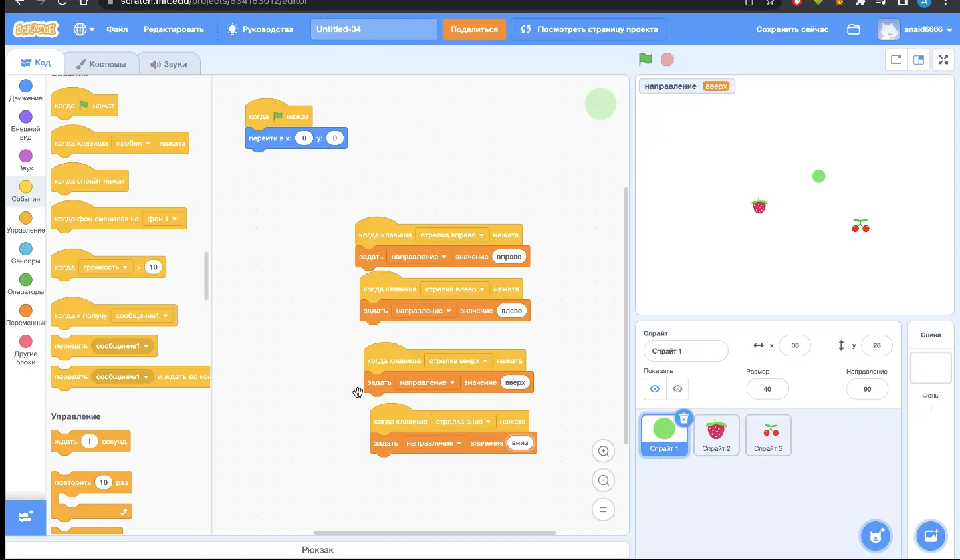Open the account menu for anaid6666

[x=916, y=29]
